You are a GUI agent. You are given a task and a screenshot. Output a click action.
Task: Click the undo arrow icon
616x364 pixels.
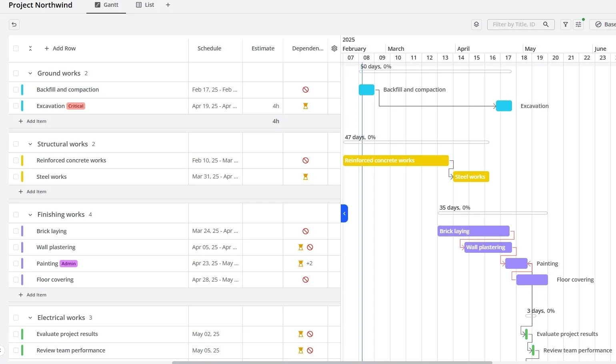pyautogui.click(x=14, y=24)
